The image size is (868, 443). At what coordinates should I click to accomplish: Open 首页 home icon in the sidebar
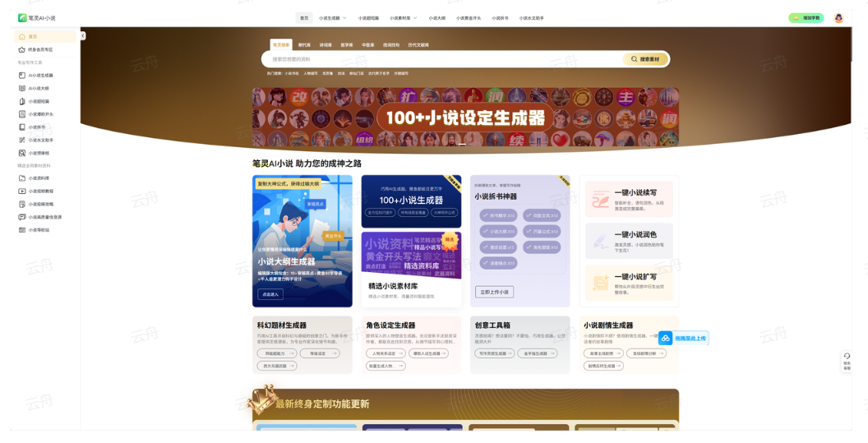(x=22, y=36)
